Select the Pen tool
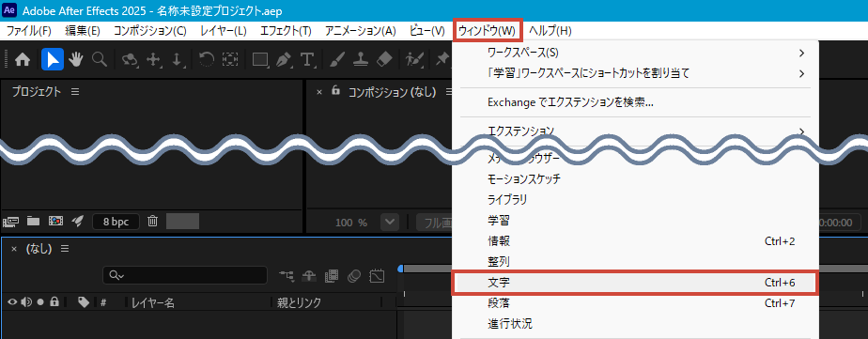 [284, 60]
